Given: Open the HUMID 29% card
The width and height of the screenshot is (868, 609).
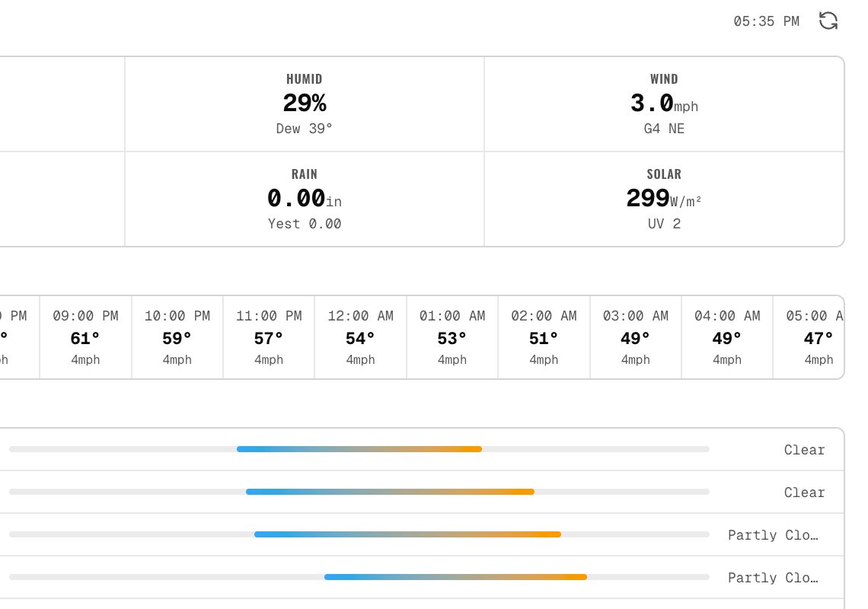Looking at the screenshot, I should click(x=305, y=104).
